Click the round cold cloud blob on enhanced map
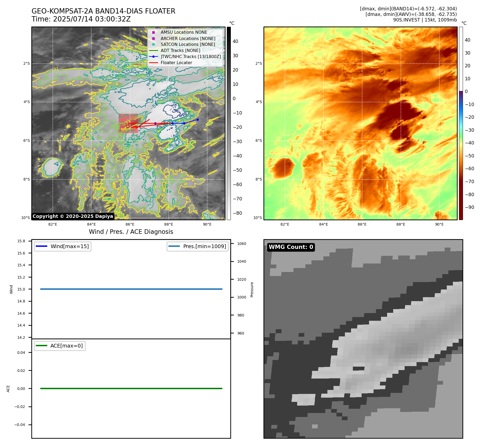 tap(284, 168)
